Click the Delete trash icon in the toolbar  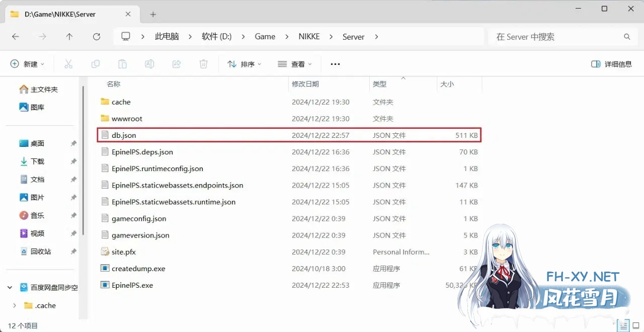pyautogui.click(x=203, y=64)
